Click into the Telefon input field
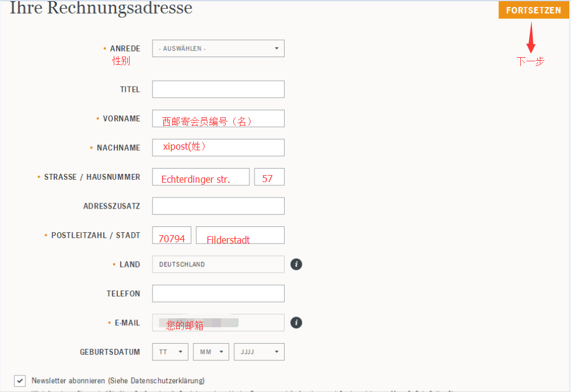The height and width of the screenshot is (392, 571). tap(218, 294)
